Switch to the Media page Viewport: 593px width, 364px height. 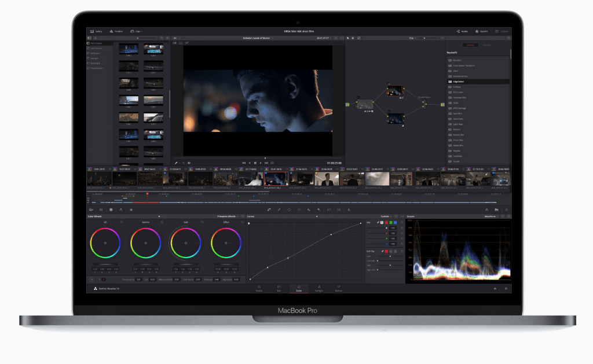tap(259, 288)
